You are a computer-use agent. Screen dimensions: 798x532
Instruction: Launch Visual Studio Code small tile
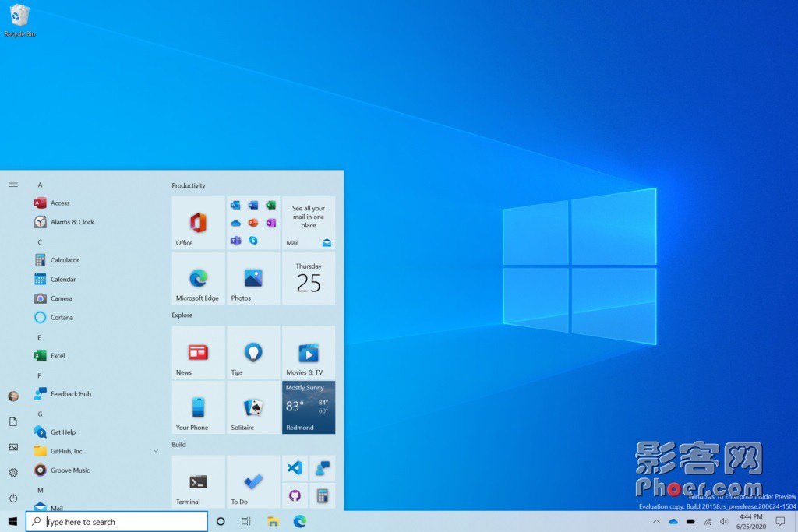coord(295,468)
